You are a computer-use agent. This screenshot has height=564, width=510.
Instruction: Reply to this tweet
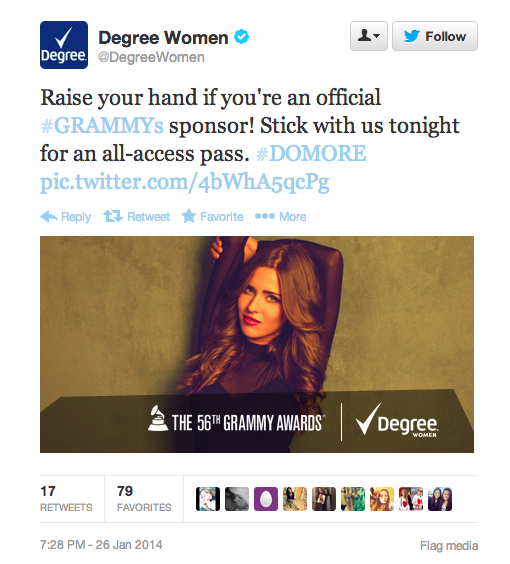(65, 217)
